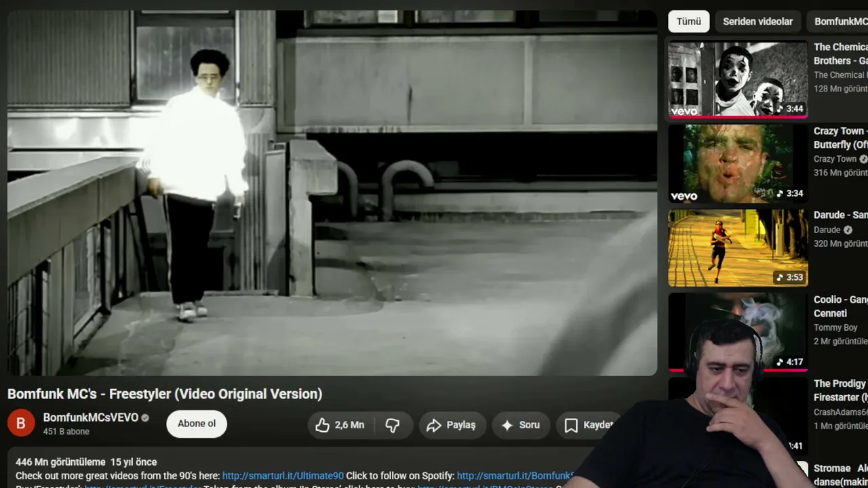
Task: Click the 3:44 duration badge
Action: tap(790, 108)
